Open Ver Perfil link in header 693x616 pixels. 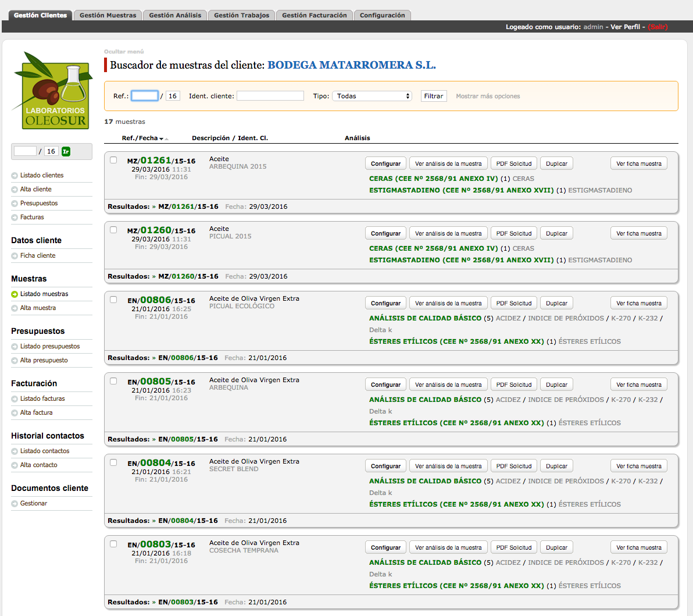625,27
